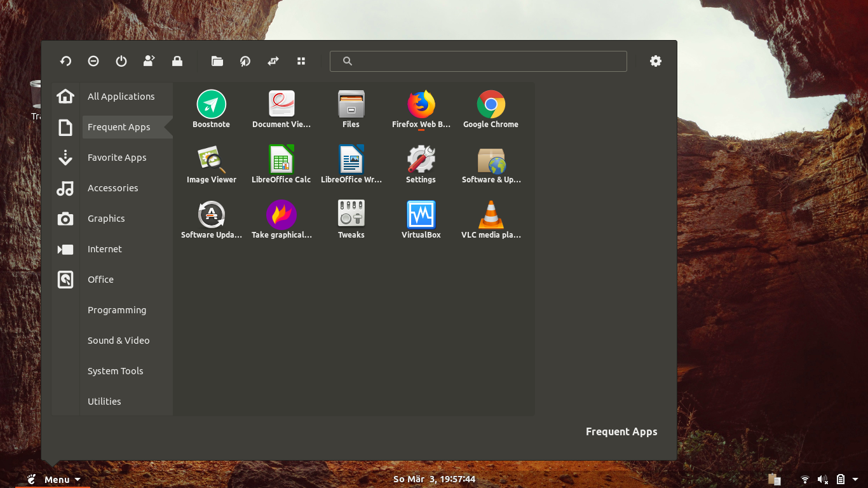868x488 pixels.
Task: Select the Sound & Video category
Action: click(x=127, y=341)
